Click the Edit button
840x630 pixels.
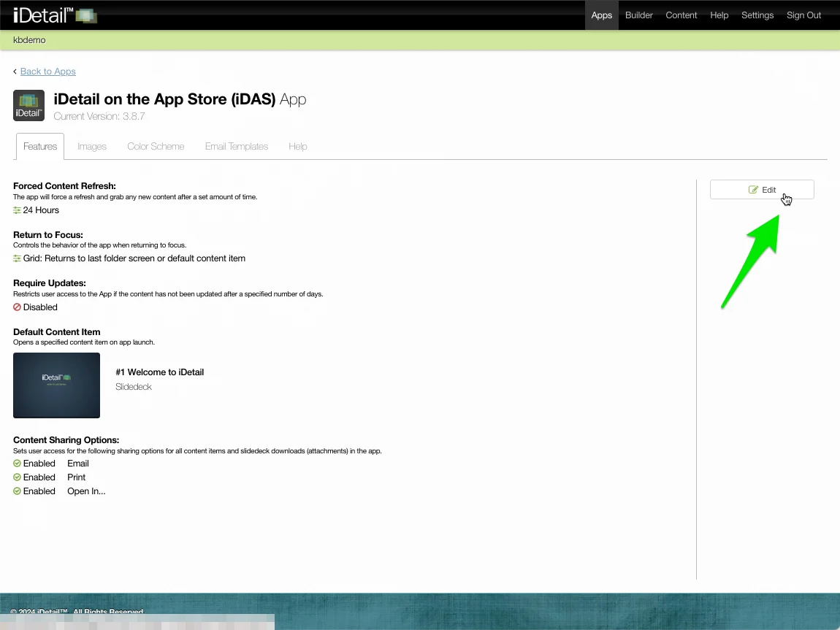pos(762,190)
